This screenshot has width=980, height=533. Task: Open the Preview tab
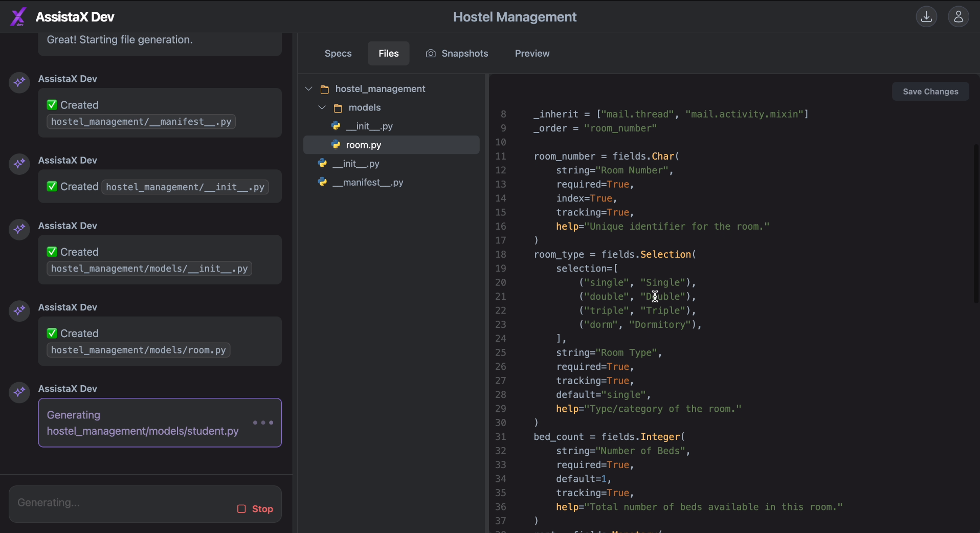pyautogui.click(x=532, y=54)
